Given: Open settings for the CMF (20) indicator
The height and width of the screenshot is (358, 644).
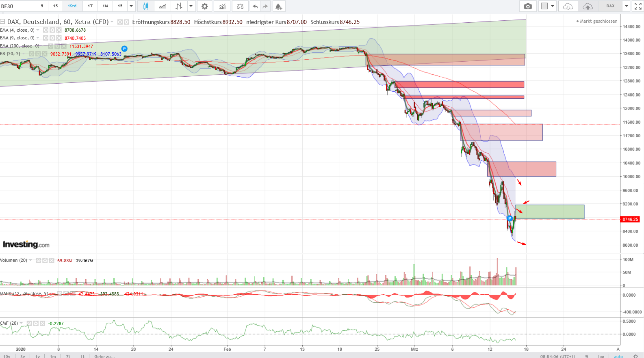Looking at the screenshot, I should pos(36,323).
